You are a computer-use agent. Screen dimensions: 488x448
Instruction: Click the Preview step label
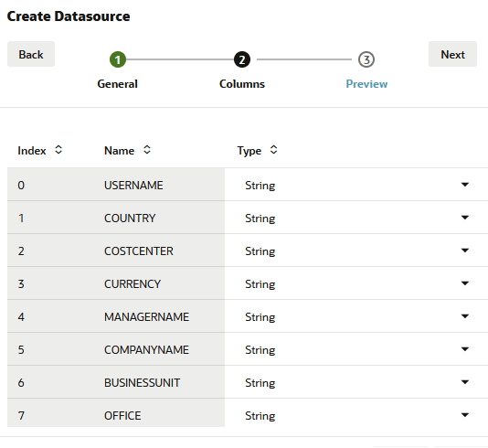(366, 84)
